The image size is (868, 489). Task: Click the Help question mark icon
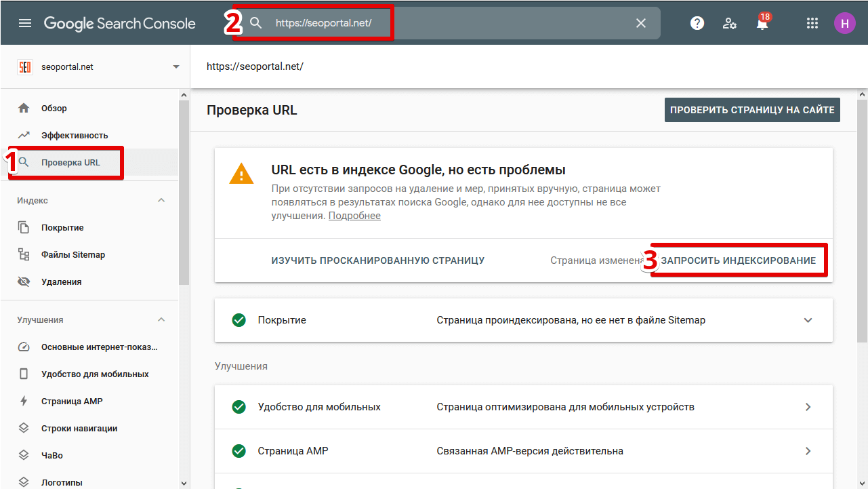[x=697, y=23]
